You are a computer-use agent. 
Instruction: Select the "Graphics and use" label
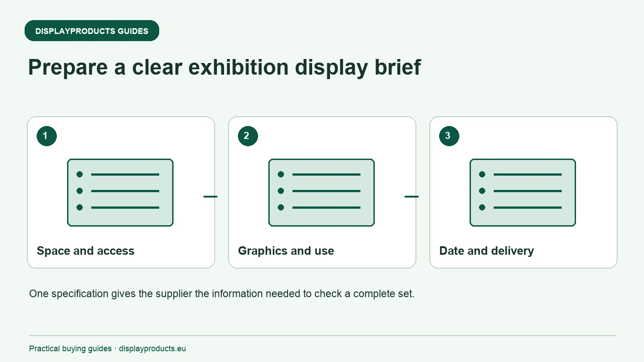[286, 251]
